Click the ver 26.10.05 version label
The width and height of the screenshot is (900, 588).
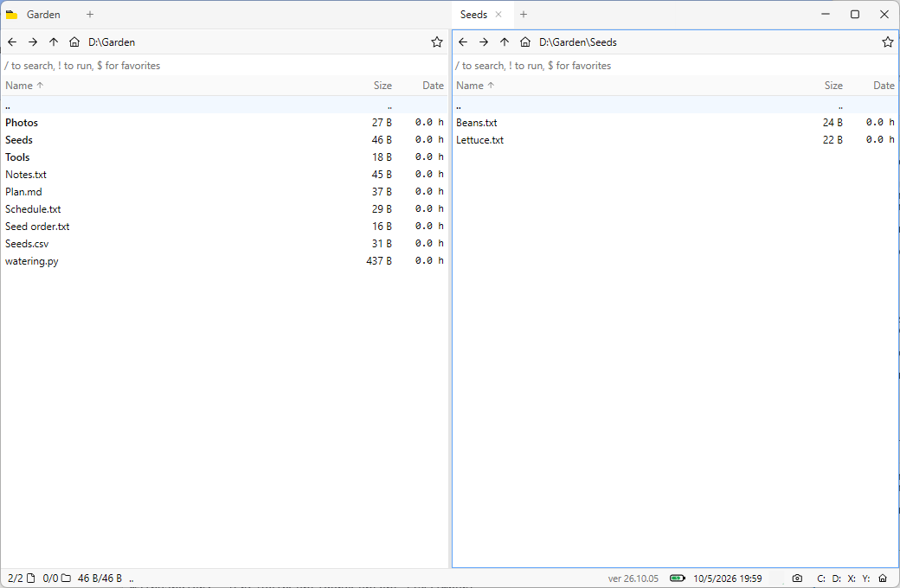(633, 578)
